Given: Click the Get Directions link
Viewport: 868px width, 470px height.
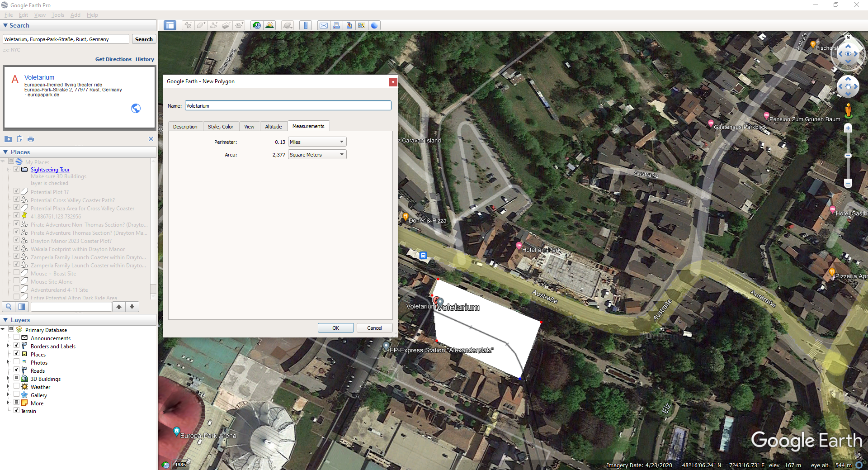Looking at the screenshot, I should (x=113, y=59).
